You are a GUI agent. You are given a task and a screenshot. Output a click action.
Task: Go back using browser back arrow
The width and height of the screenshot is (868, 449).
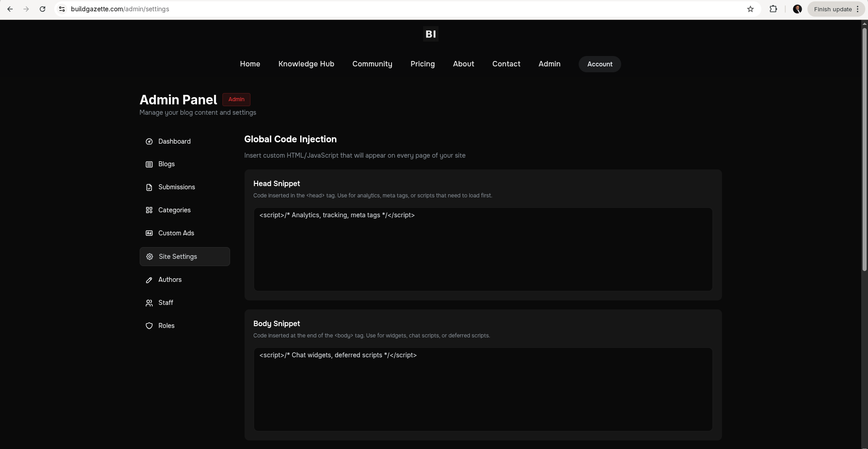pos(10,9)
